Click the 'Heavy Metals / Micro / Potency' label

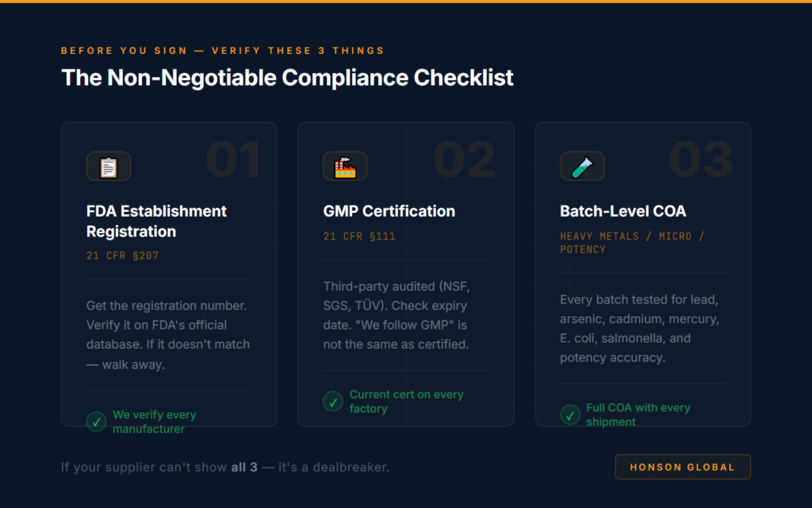coord(632,242)
